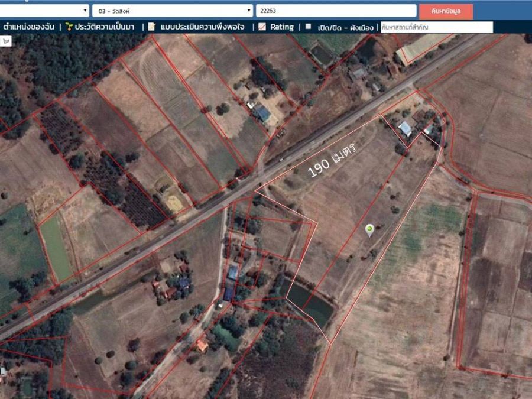Click the ค้นหาข้อมูล search button
The width and height of the screenshot is (532, 399).
446,11
